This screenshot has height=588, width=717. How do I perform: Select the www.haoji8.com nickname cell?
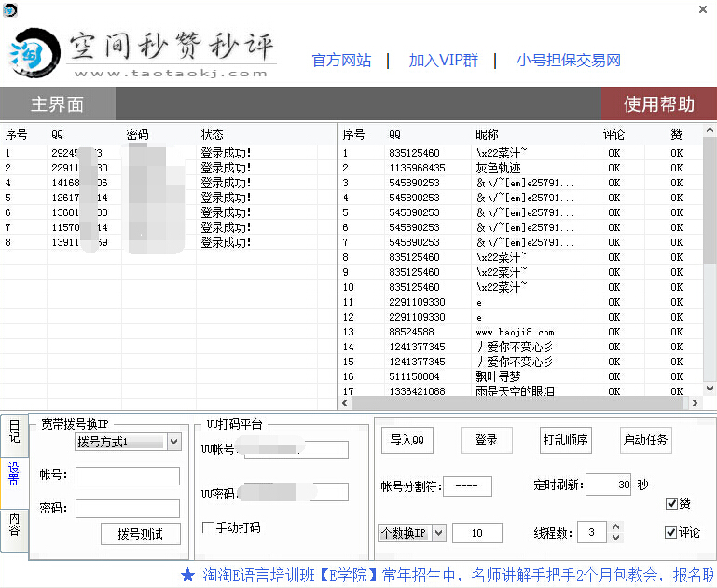click(515, 332)
